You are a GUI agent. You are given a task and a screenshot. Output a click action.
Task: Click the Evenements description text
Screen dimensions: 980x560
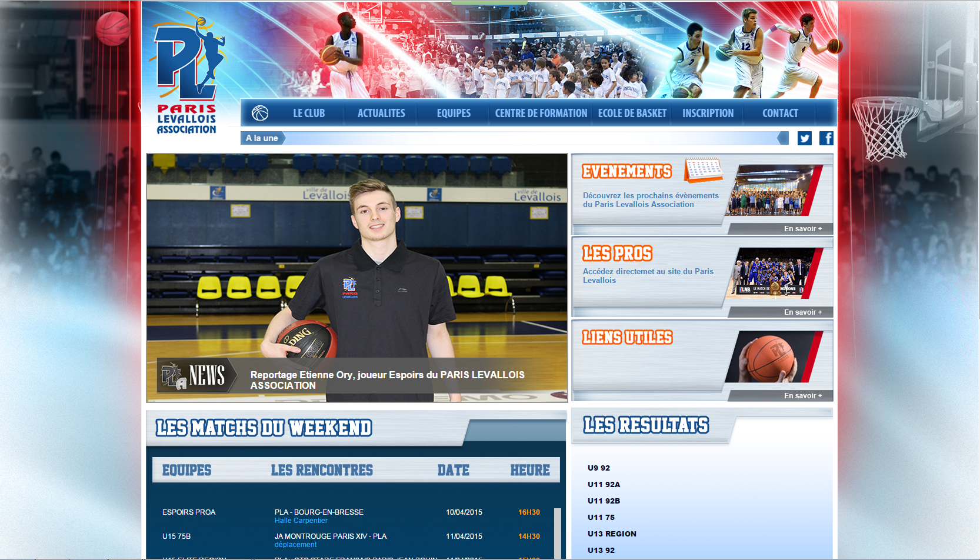651,200
